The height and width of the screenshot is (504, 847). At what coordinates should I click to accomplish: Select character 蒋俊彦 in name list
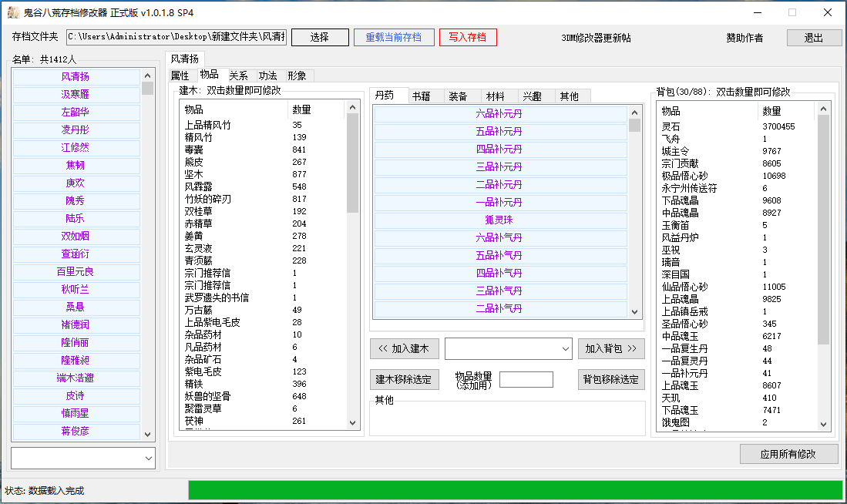pos(76,431)
